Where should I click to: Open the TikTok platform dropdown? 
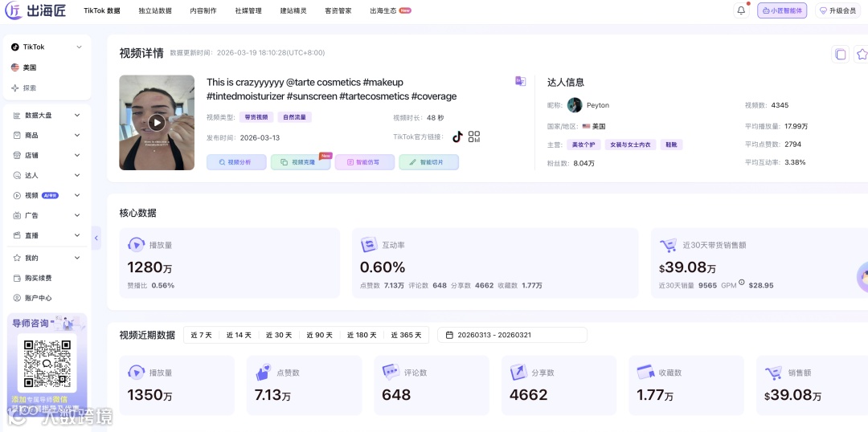click(47, 47)
